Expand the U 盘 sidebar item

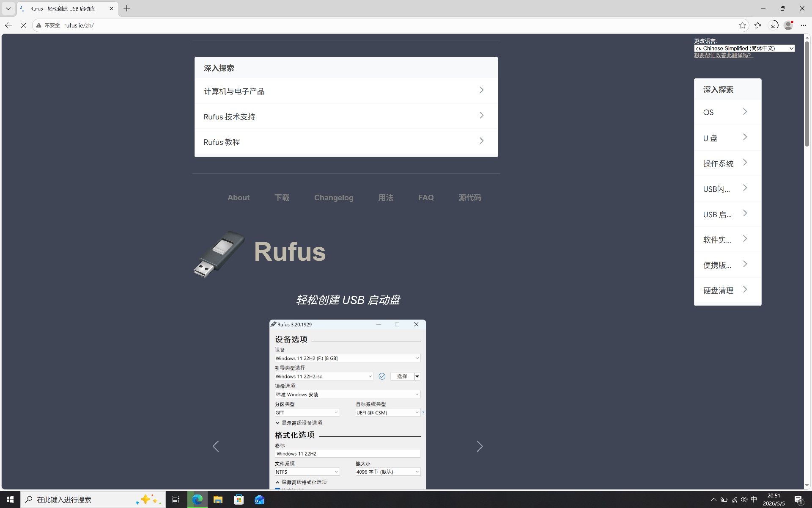[x=727, y=138]
